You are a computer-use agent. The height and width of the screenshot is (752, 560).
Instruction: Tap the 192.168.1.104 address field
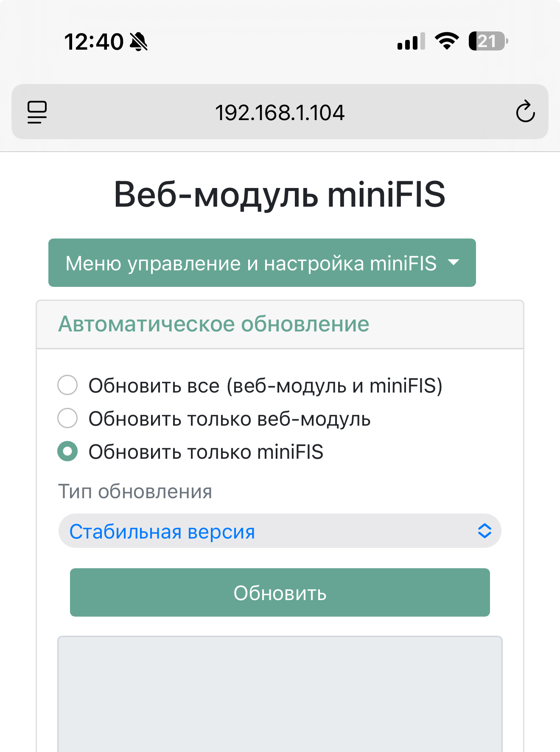(x=280, y=112)
